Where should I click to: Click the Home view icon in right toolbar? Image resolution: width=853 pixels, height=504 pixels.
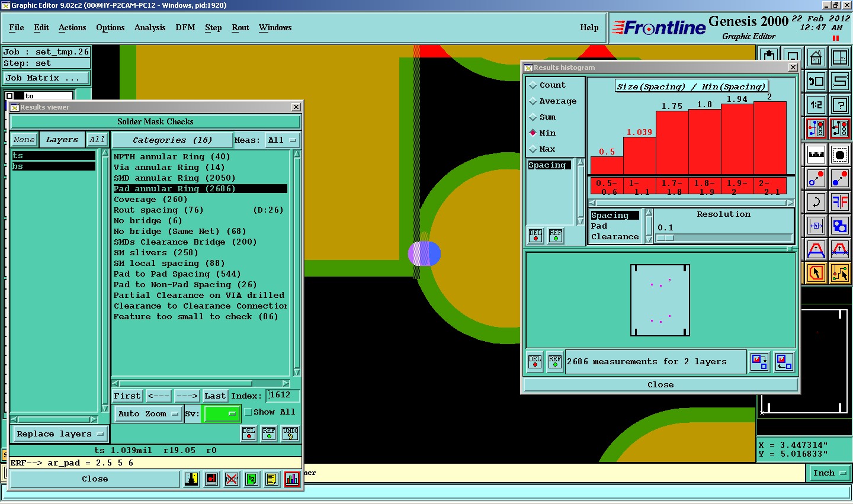tap(816, 57)
